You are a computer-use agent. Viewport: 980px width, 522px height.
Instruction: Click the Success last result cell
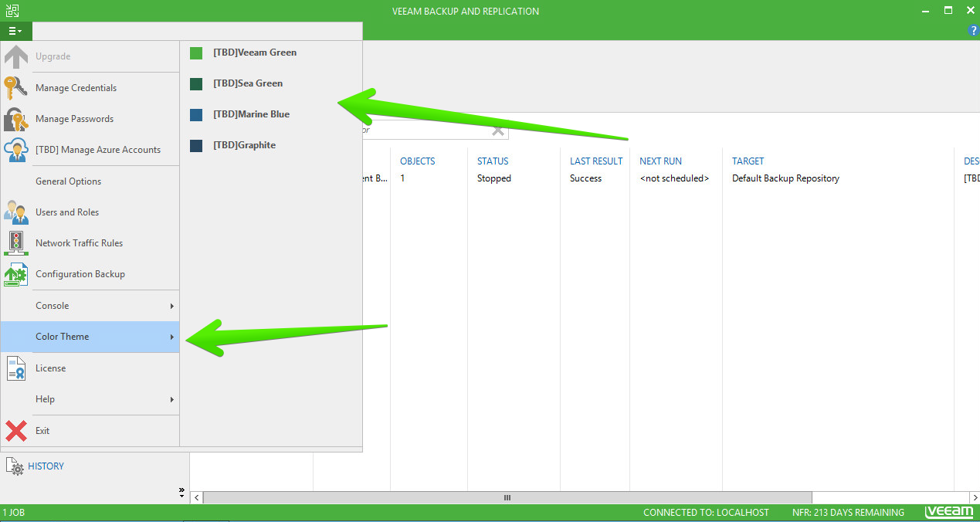point(586,178)
